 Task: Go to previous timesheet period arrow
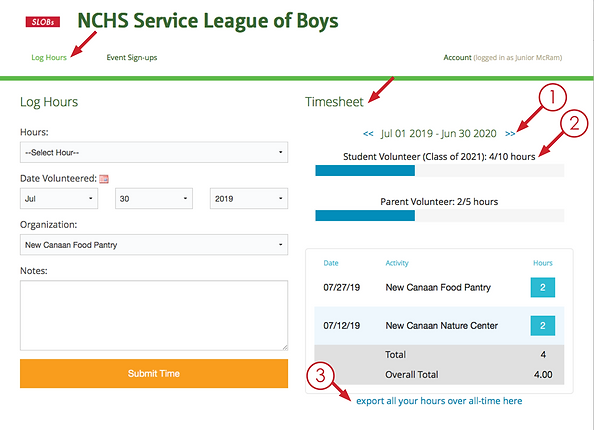(368, 133)
